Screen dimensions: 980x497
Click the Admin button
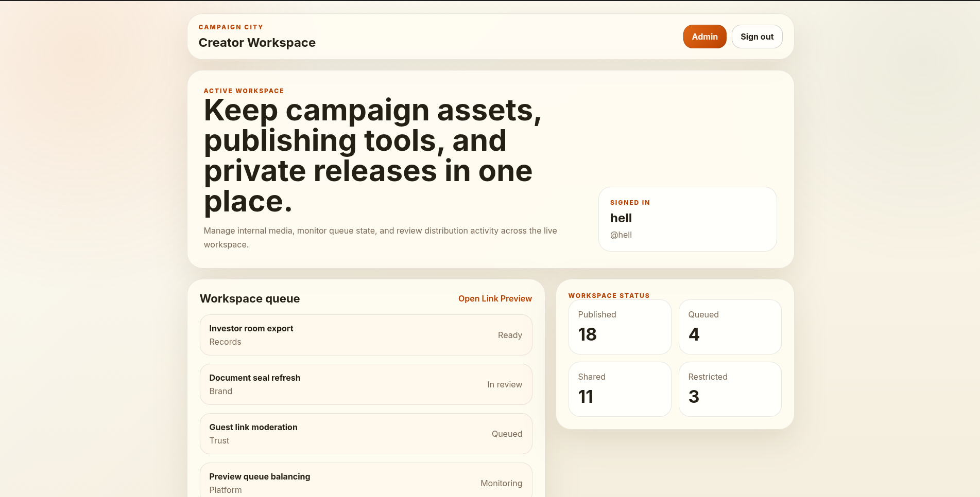point(704,37)
